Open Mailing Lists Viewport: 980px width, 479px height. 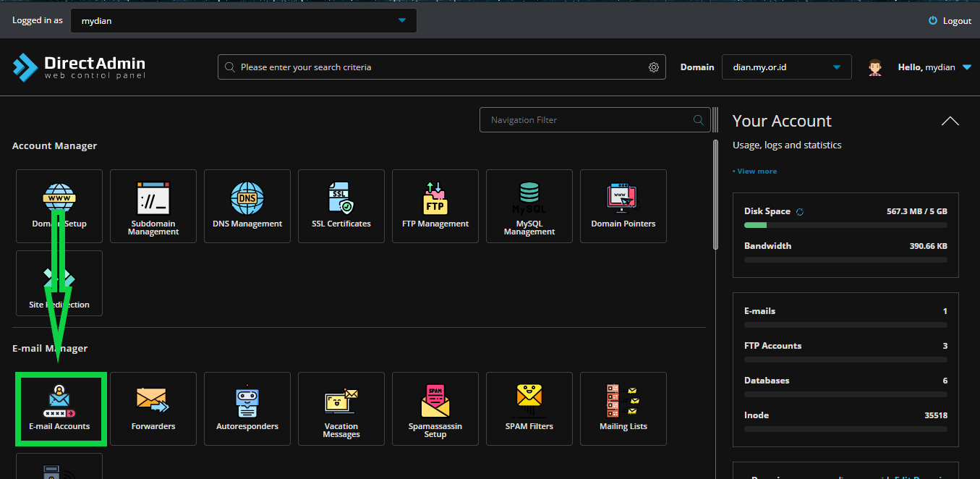pyautogui.click(x=623, y=409)
